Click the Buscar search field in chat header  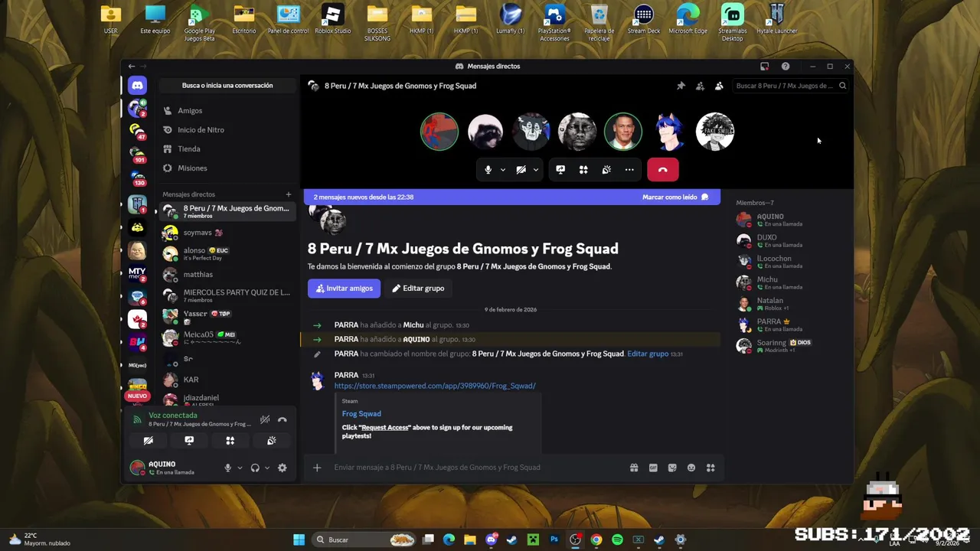point(791,86)
